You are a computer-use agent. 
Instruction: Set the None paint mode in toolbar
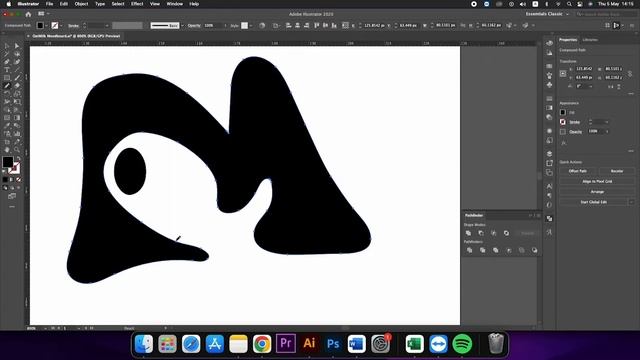click(x=18, y=180)
